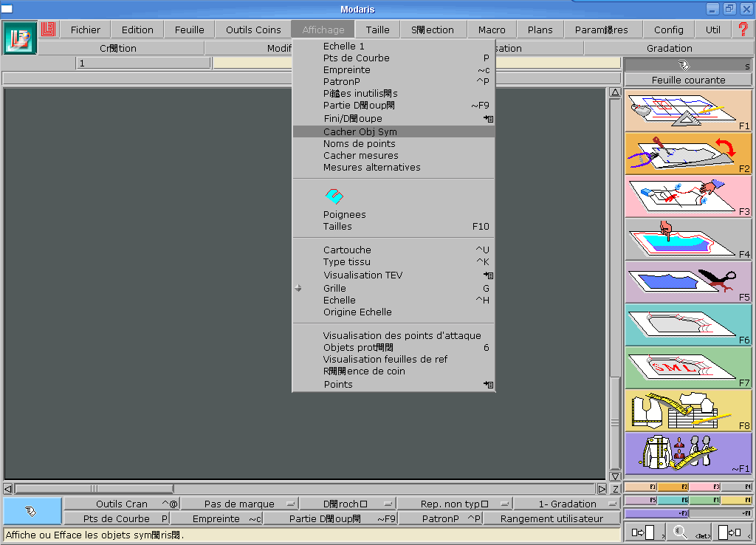Open the Edition menu
Screen dimensions: 756x545
point(137,30)
